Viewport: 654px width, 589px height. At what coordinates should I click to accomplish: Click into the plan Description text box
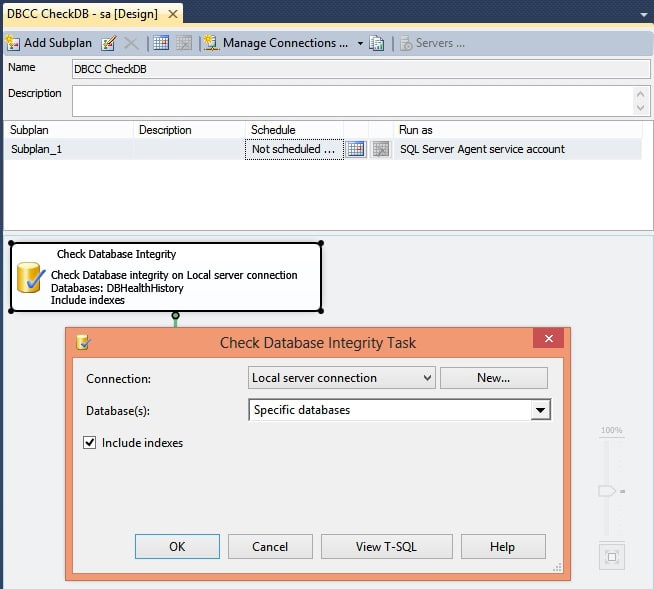click(353, 101)
